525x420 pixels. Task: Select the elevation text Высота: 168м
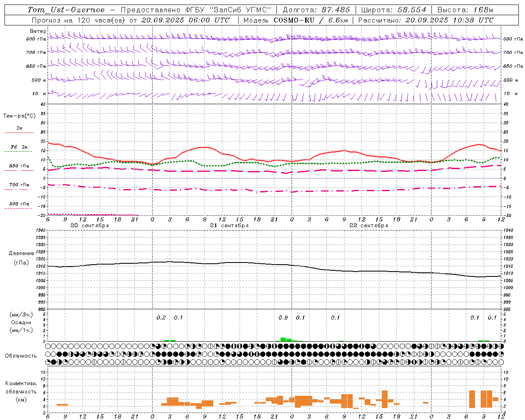465,10
